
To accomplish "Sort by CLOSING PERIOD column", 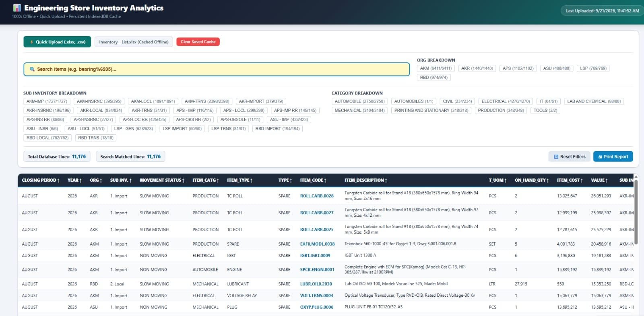I will [x=41, y=180].
